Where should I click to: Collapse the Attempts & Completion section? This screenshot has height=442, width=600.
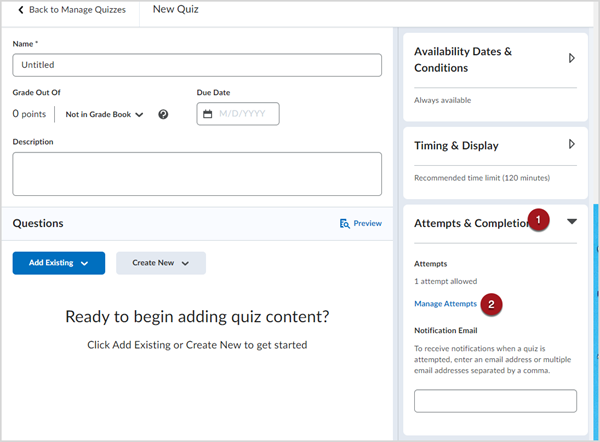point(572,222)
